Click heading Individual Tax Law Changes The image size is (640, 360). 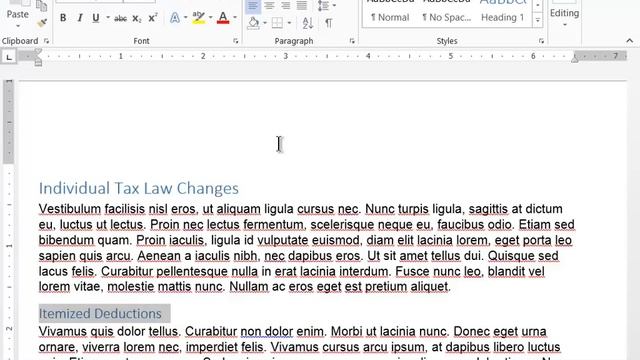[x=139, y=188]
